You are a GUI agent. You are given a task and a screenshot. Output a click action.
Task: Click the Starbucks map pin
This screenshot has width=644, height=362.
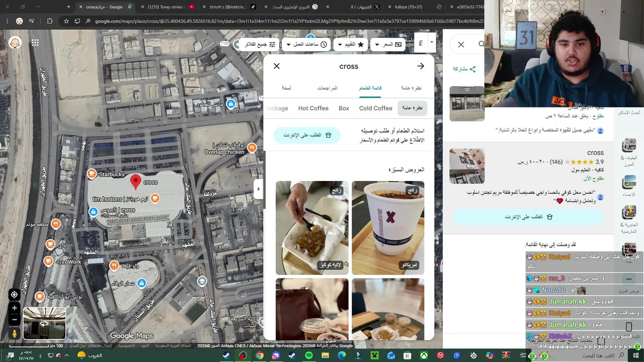tap(92, 174)
